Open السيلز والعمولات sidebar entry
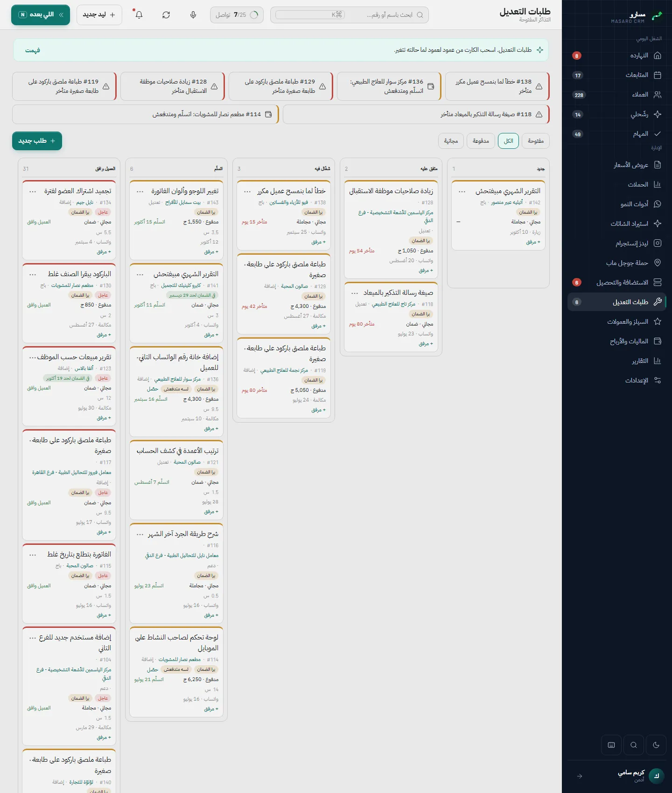This screenshot has height=793, width=672. click(617, 321)
